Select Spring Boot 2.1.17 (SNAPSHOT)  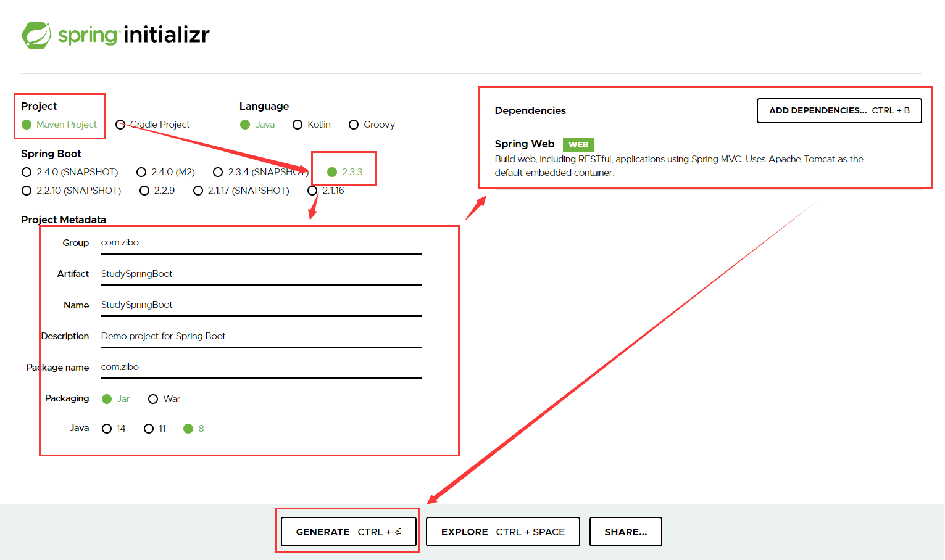[x=241, y=191]
